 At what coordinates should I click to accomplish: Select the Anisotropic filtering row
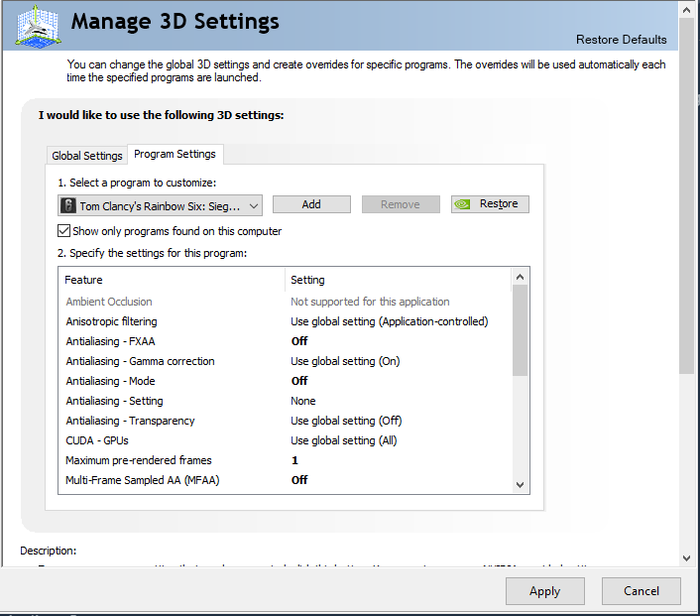point(111,321)
